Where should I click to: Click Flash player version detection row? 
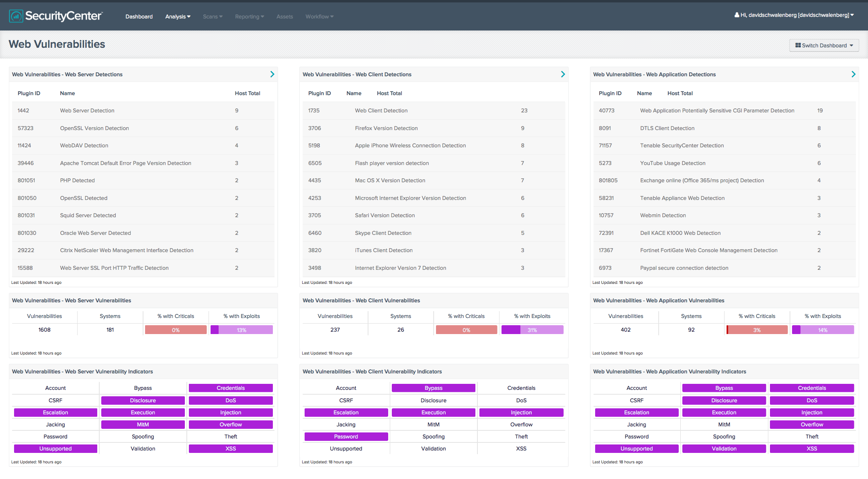point(434,163)
